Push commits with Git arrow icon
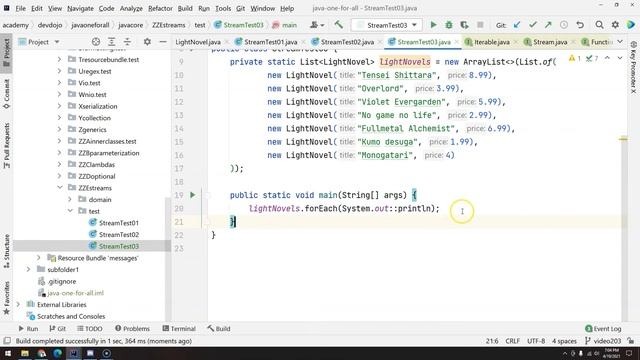The image size is (640, 360). [548, 25]
